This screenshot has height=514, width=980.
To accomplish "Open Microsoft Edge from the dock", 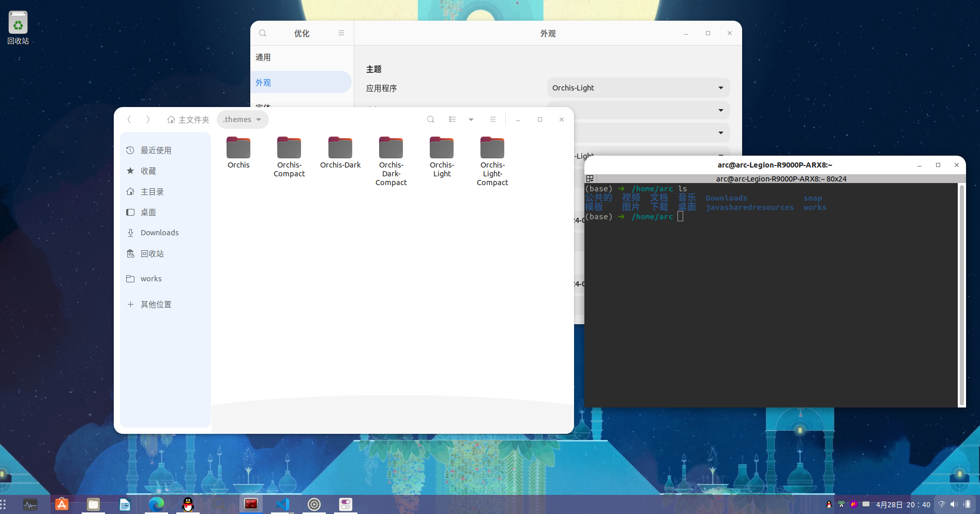I will point(156,504).
